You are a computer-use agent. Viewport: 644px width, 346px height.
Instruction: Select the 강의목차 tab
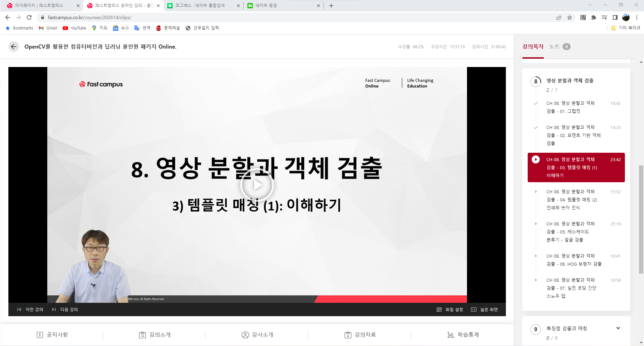pos(533,47)
